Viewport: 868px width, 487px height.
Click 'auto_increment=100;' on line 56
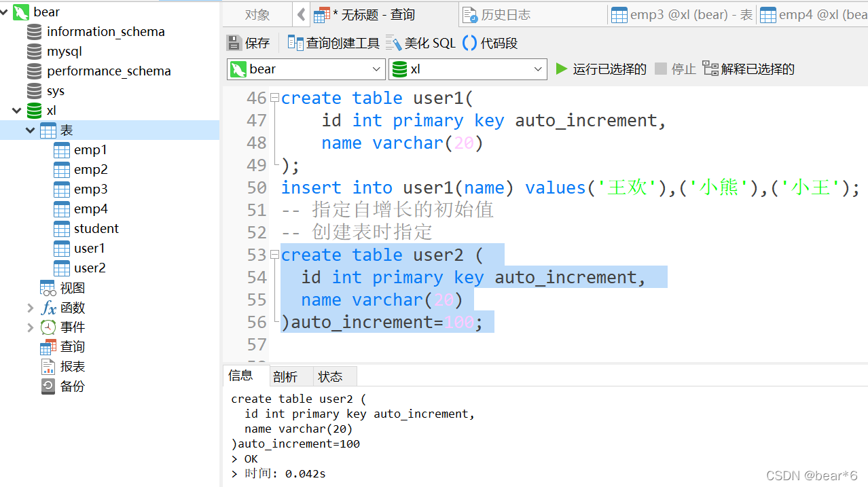[x=387, y=322]
